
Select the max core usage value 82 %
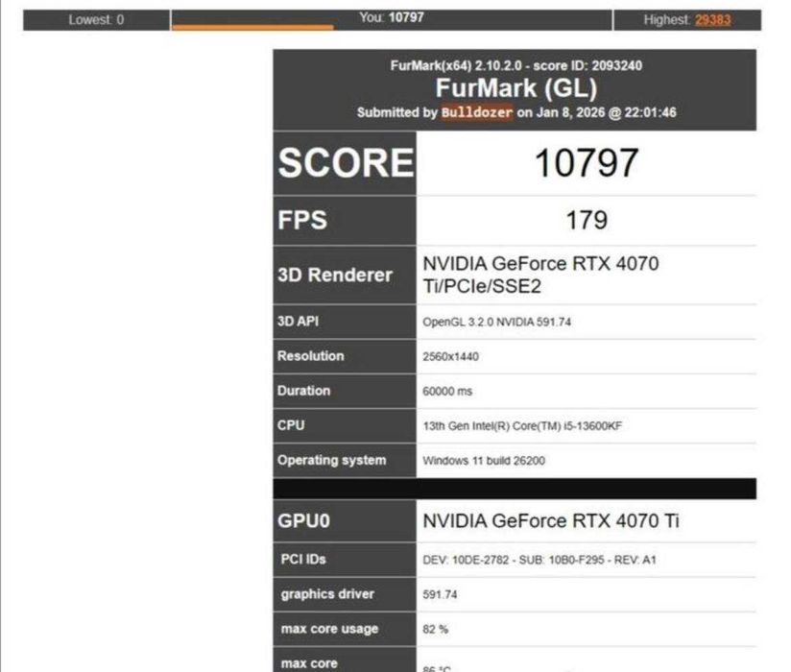436,630
